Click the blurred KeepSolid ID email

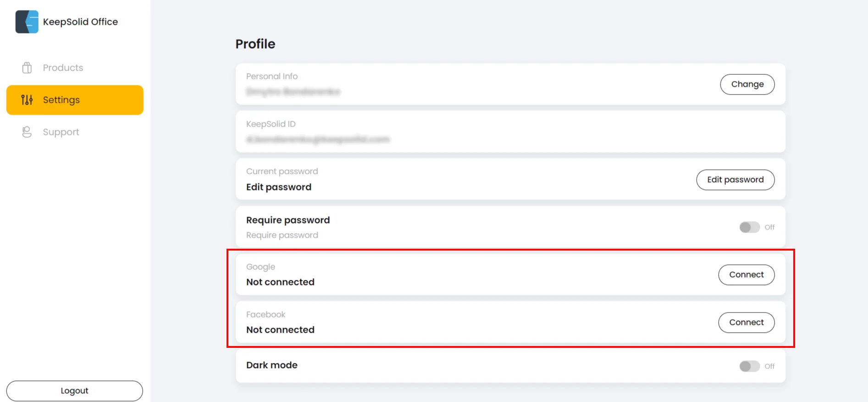318,140
